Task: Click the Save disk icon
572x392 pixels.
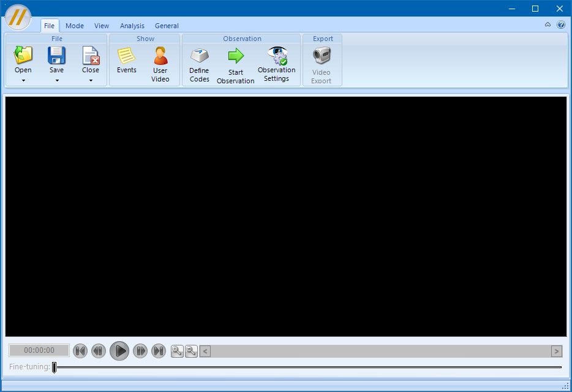Action: point(57,56)
